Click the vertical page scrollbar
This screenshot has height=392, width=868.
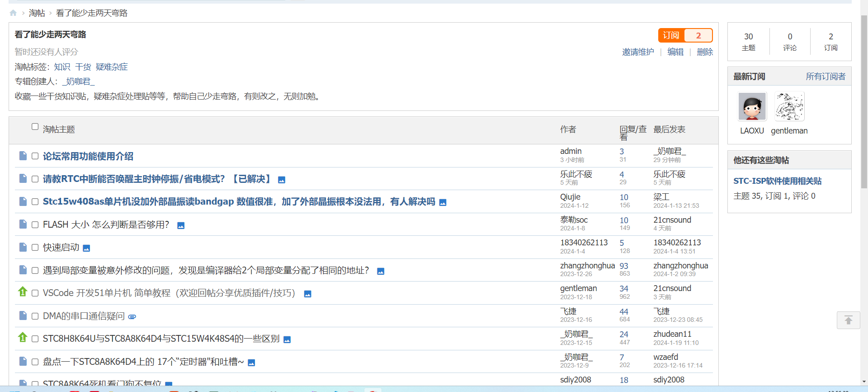pos(864,101)
